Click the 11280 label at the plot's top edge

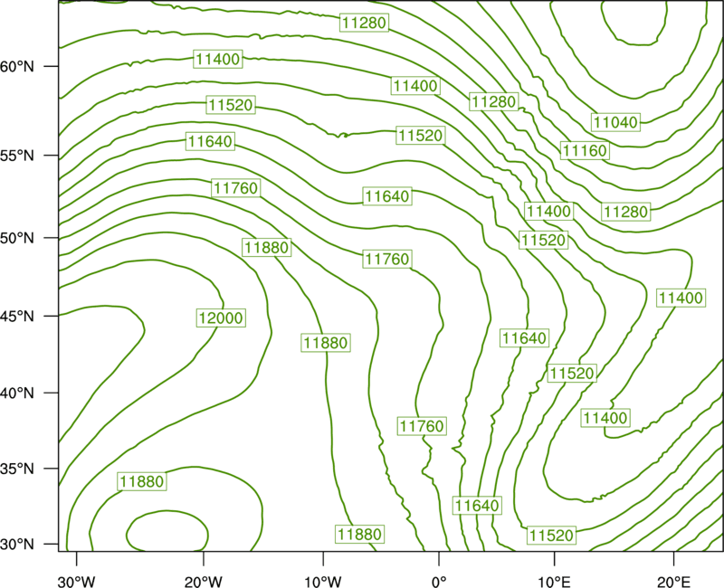pos(364,23)
